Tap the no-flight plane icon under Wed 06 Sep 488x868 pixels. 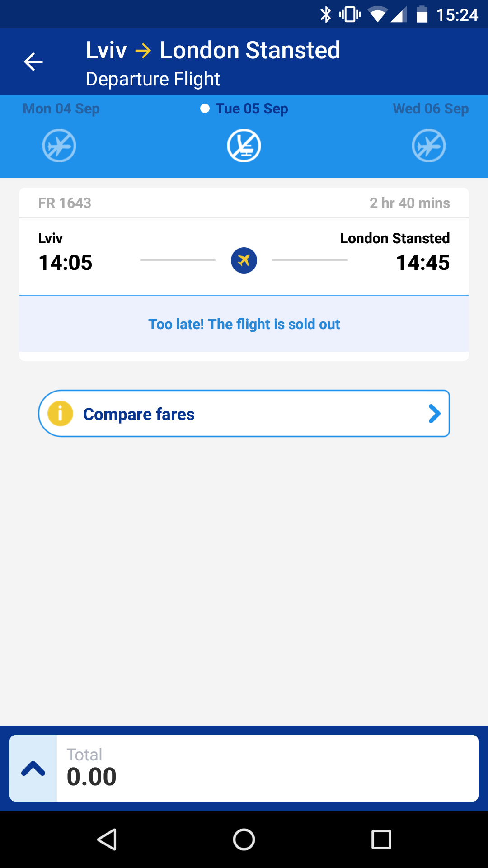point(429,146)
